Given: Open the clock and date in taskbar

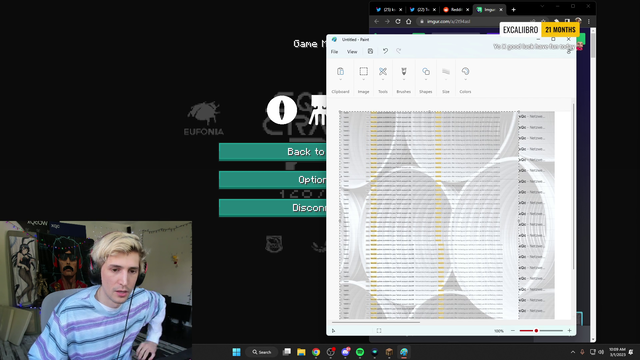Looking at the screenshot, I should [x=617, y=352].
